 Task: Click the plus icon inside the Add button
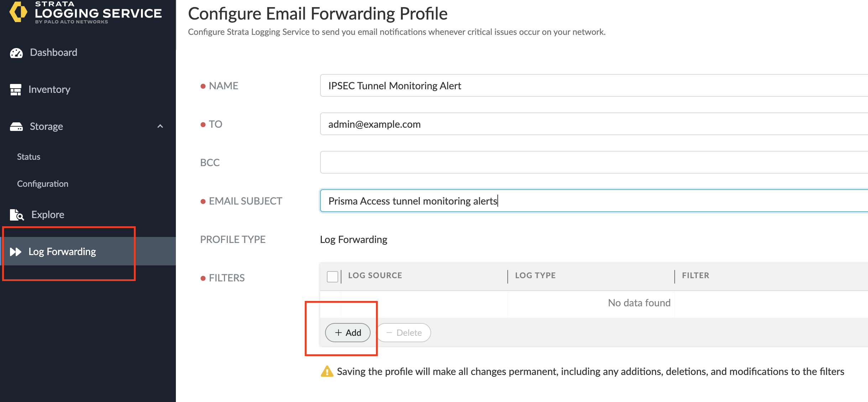tap(338, 332)
